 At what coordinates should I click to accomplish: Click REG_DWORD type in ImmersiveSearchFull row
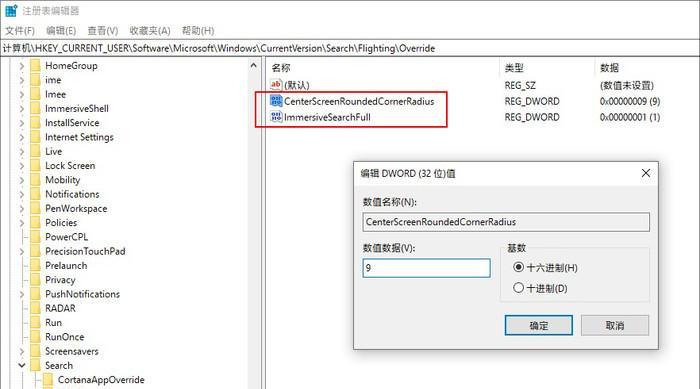(532, 117)
